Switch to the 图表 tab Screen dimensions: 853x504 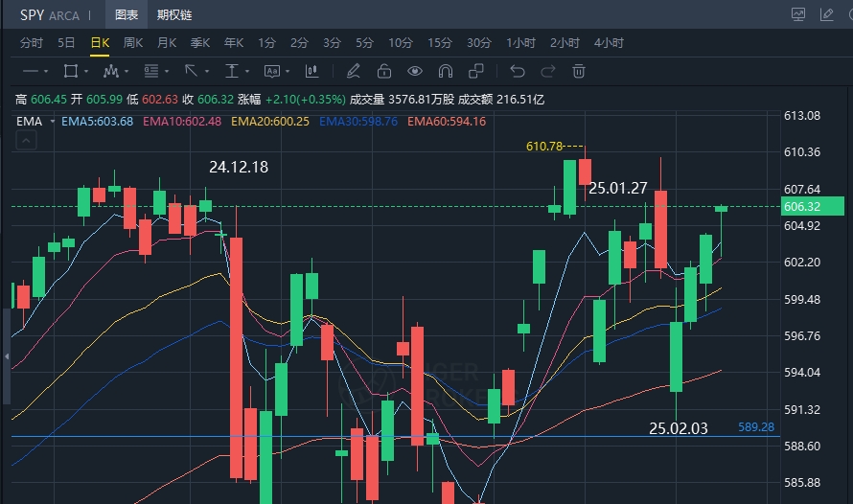[127, 14]
